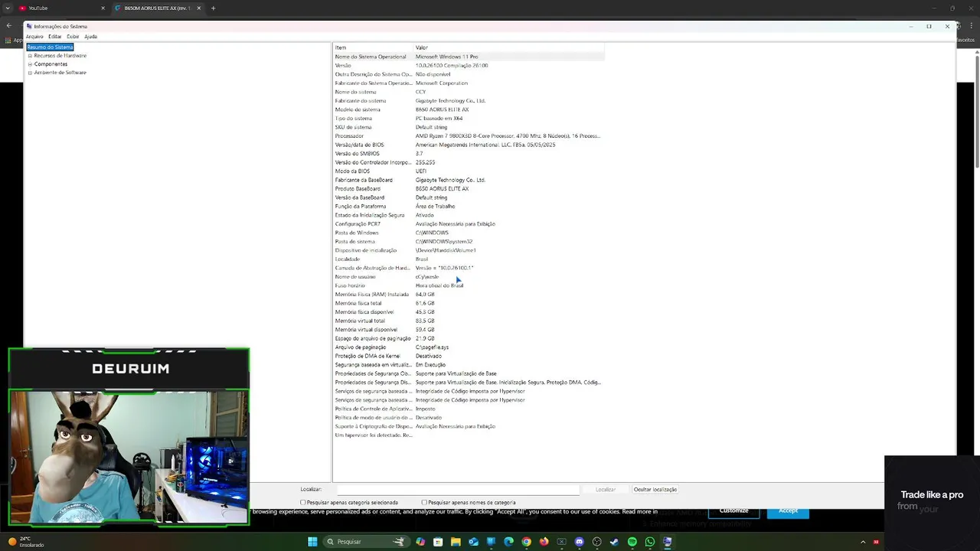980x551 pixels.
Task: Select the Versão/data do BIOS row
Action: tap(469, 145)
